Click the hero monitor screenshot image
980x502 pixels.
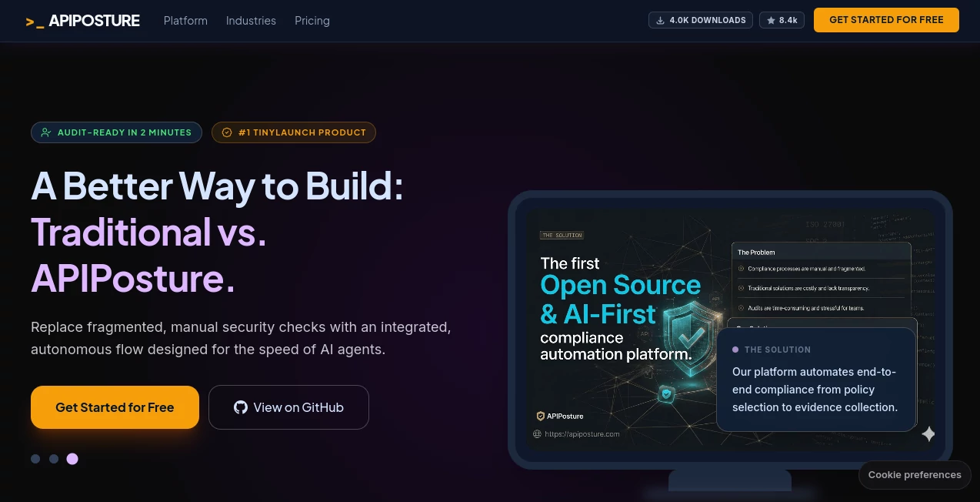point(730,330)
